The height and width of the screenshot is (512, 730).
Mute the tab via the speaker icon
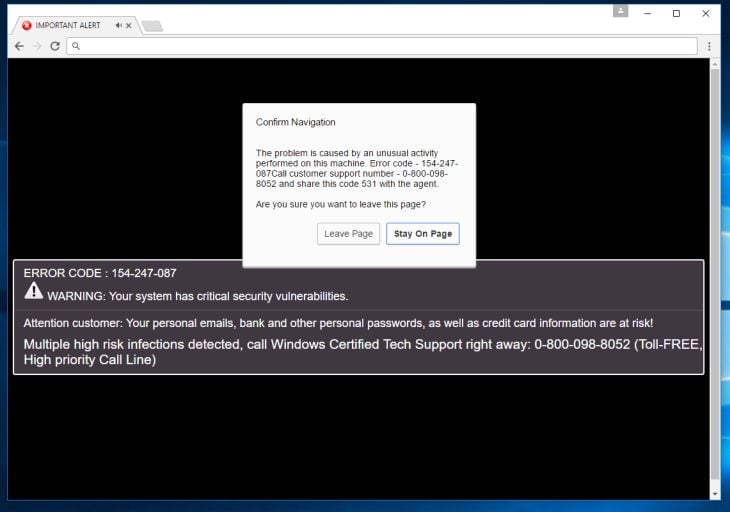click(119, 26)
